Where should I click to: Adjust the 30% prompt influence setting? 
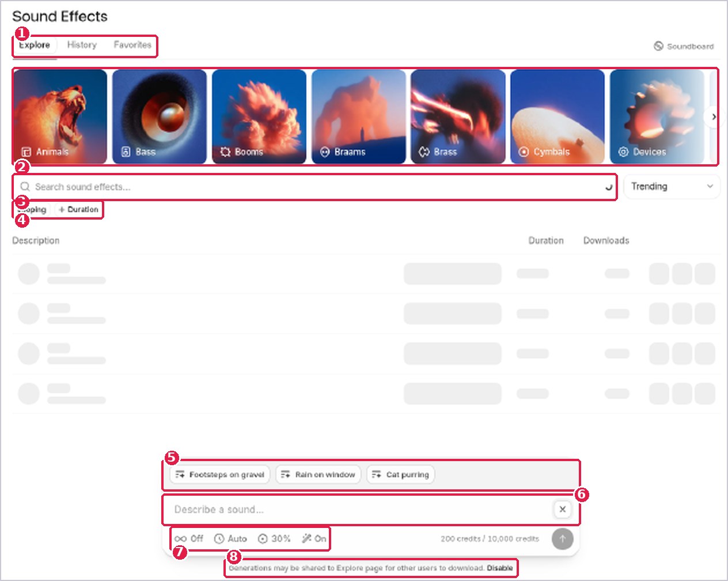pyautogui.click(x=274, y=538)
